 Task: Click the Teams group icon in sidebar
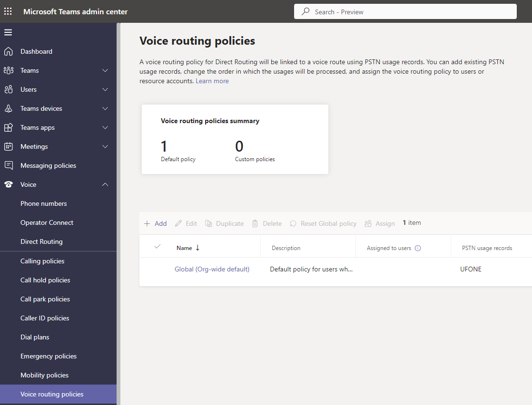tap(9, 70)
